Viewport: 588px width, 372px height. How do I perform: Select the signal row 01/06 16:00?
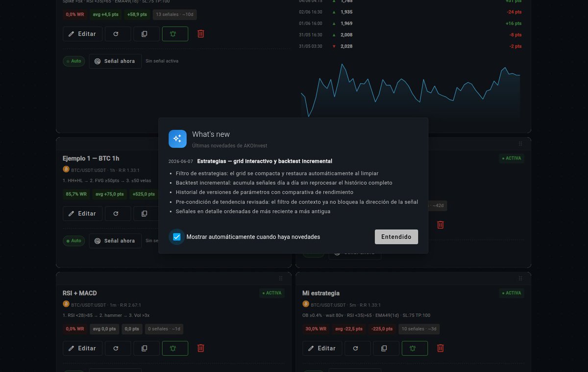[410, 24]
